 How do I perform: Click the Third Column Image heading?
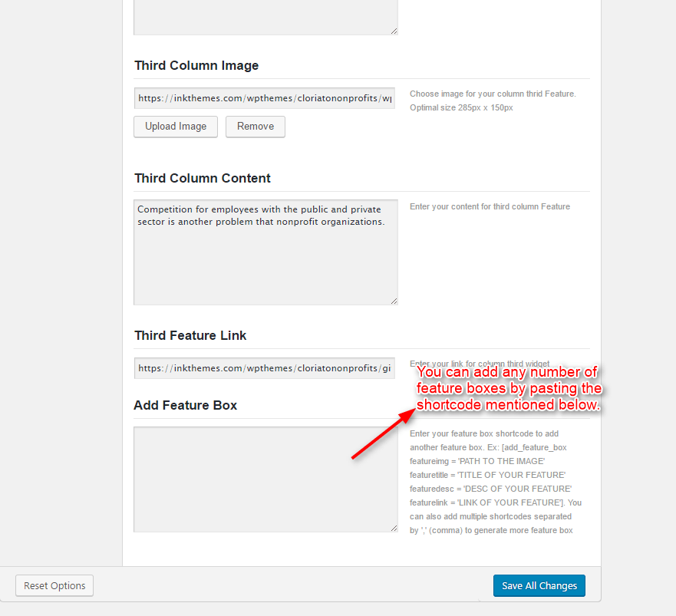196,66
